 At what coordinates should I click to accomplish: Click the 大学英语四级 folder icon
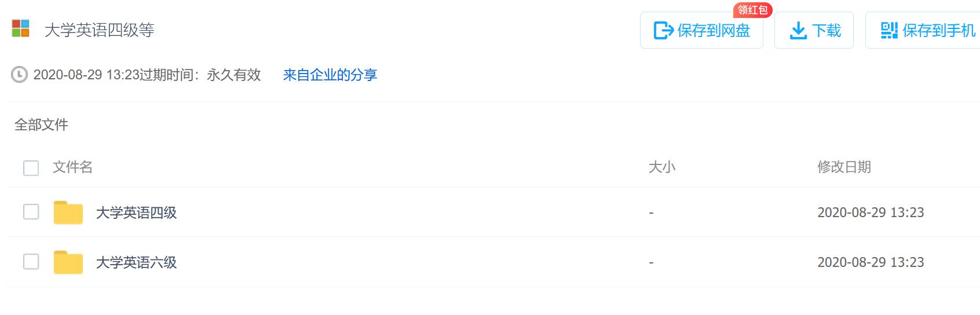(68, 213)
